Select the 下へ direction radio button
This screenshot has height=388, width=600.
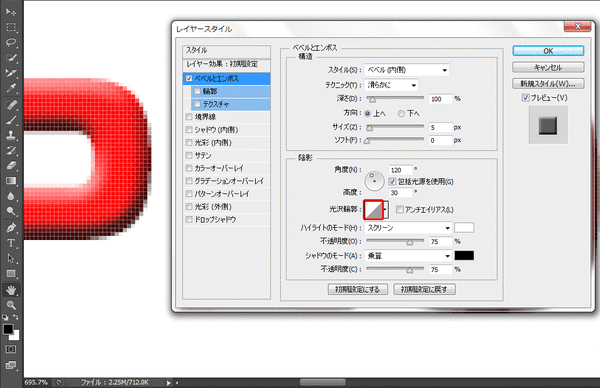pyautogui.click(x=401, y=114)
